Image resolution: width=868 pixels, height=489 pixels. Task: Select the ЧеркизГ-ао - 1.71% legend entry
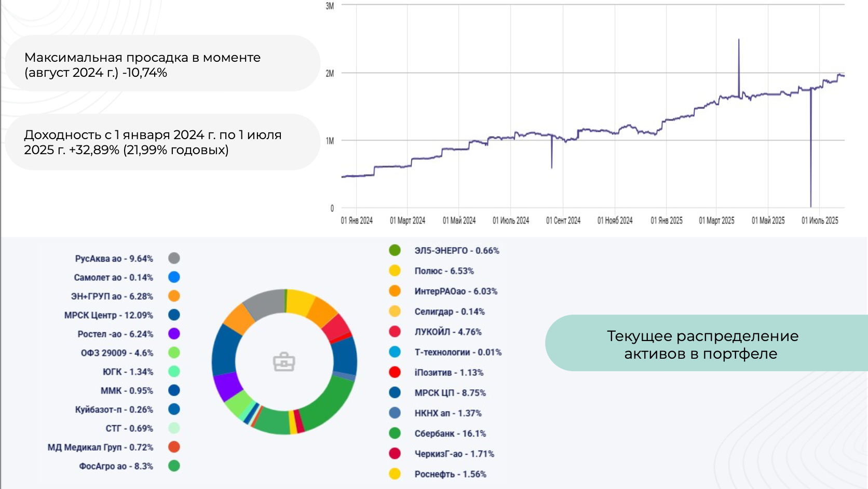click(x=454, y=454)
